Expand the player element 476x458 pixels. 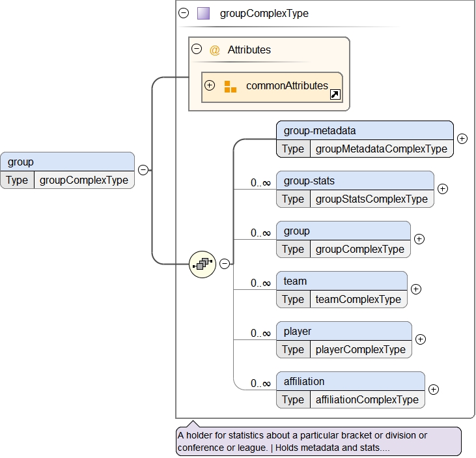(x=421, y=339)
